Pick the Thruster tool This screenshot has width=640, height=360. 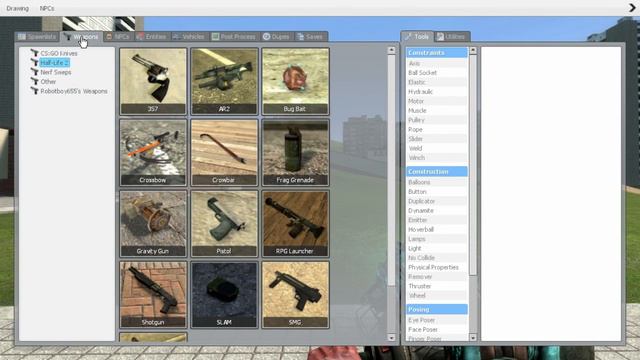437,286
